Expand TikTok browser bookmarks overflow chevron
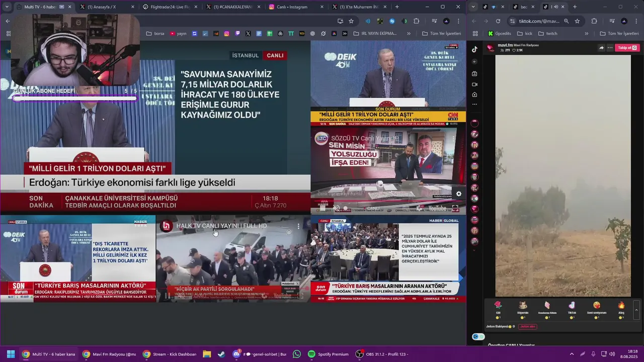This screenshot has height=362, width=644. 586,34
